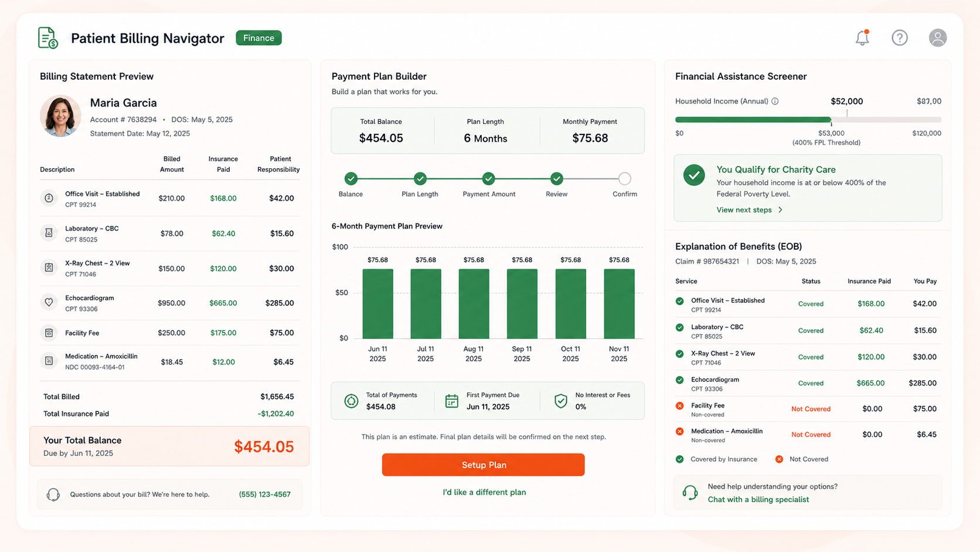Click the Not Covered legend icon
Image resolution: width=980 pixels, height=552 pixels.
(x=779, y=459)
